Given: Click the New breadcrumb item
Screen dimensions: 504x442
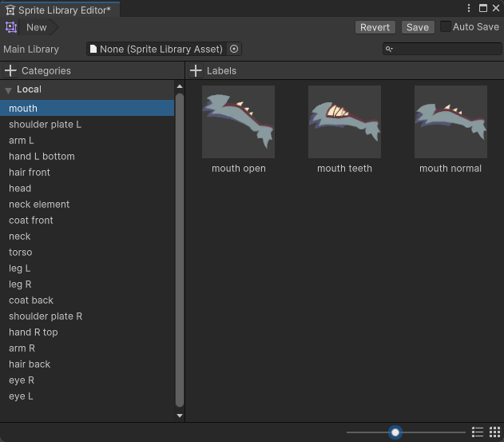Looking at the screenshot, I should [x=37, y=27].
